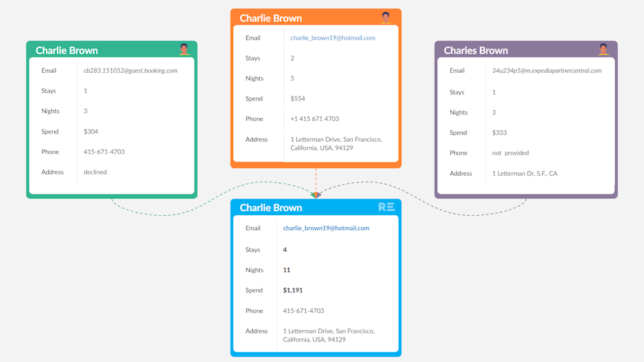Viewport: 644px width, 362px height.
Task: Click the avatar icon on the Charles Brown card
Action: (x=603, y=50)
